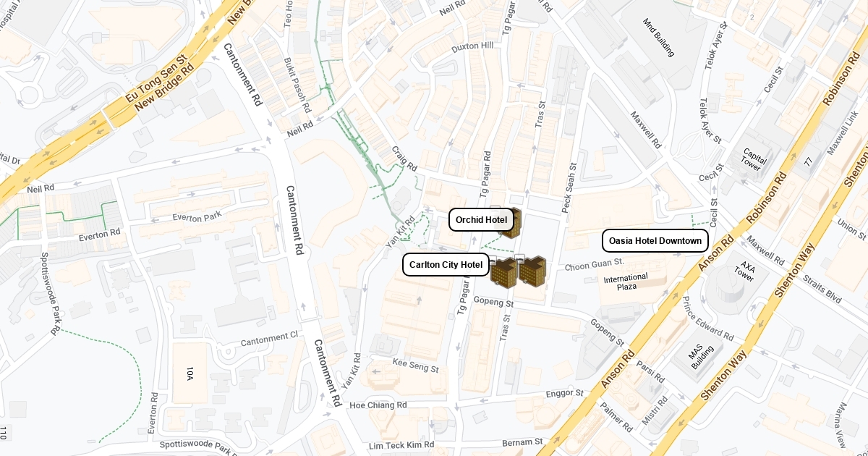Select the Oasia Hotel Downtown label

655,241
